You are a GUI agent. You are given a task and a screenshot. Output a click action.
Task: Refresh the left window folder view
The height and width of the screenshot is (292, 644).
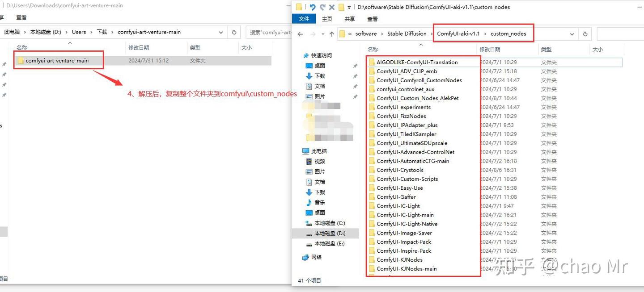[234, 32]
